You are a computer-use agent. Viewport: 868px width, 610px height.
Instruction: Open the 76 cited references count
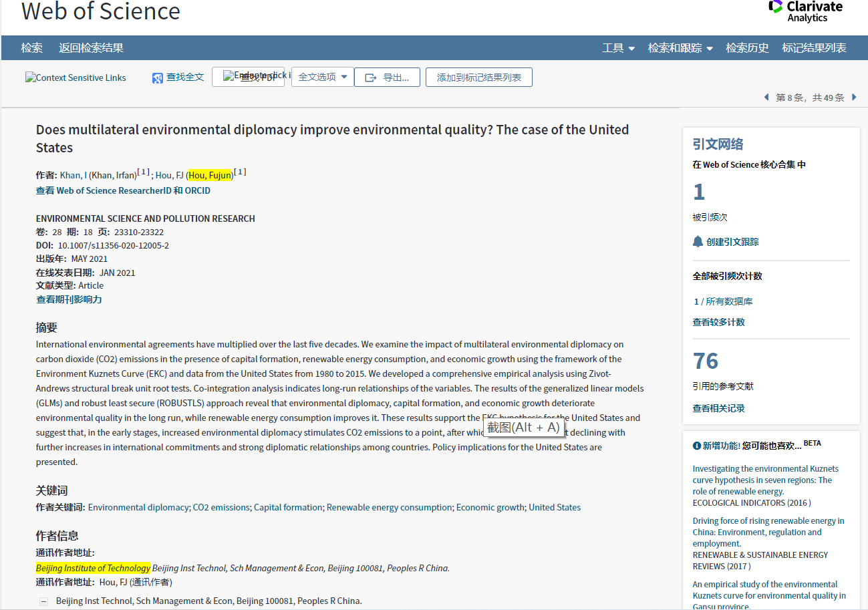pos(705,361)
